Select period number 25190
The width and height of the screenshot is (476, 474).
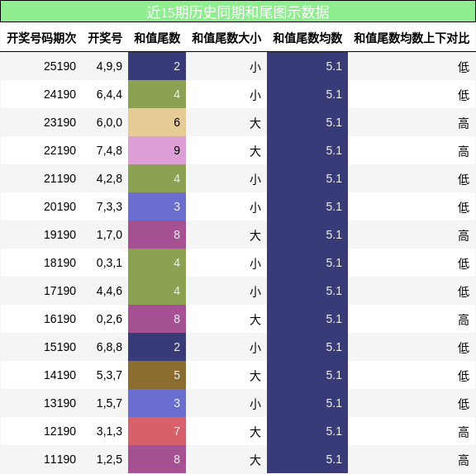[x=59, y=66]
